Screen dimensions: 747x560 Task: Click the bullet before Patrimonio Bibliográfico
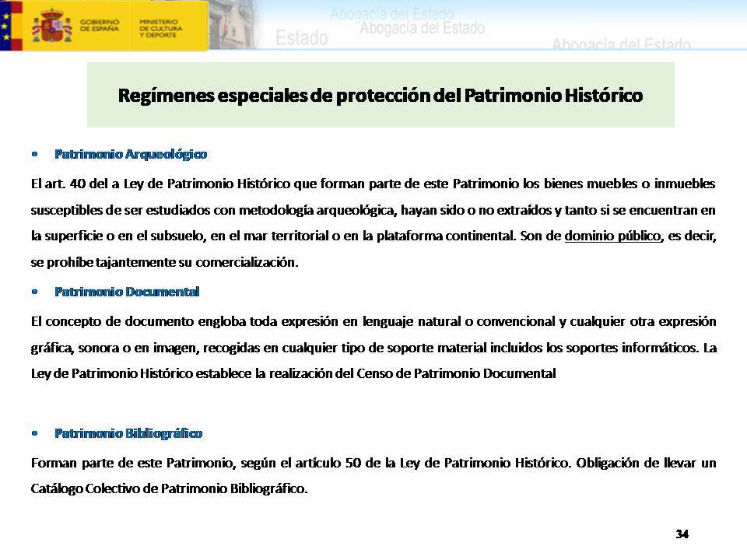tap(34, 433)
